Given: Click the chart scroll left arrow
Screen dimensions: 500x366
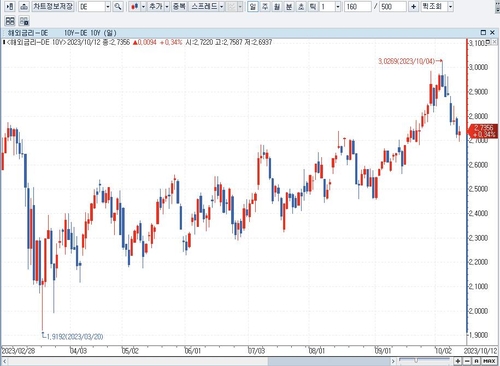Looking at the screenshot, I should click(x=5, y=361).
